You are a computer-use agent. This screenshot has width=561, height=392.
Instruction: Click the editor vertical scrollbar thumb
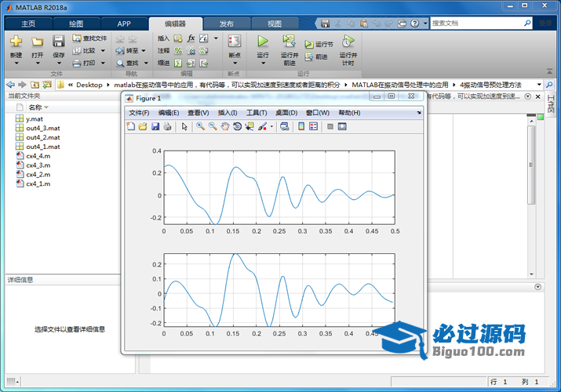531,165
